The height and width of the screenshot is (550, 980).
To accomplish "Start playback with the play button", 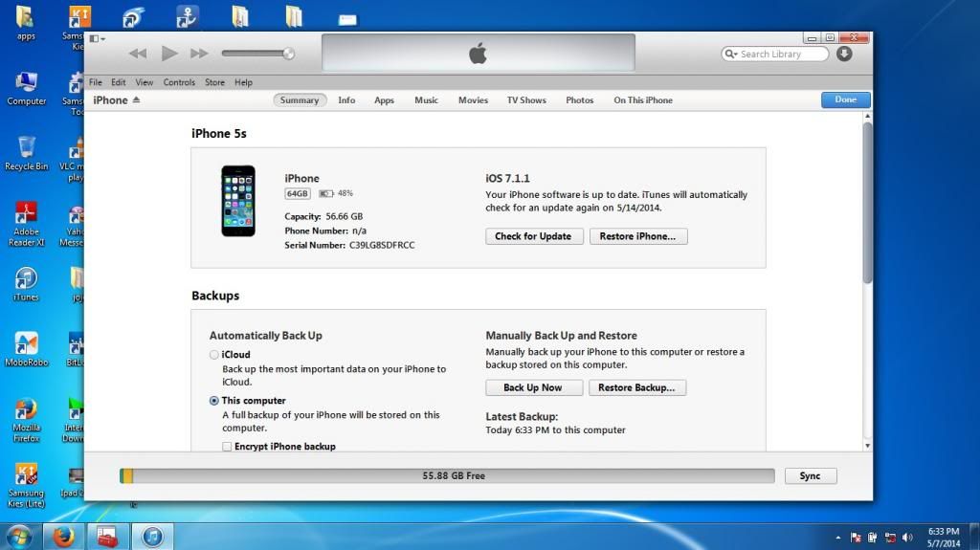I will point(168,54).
